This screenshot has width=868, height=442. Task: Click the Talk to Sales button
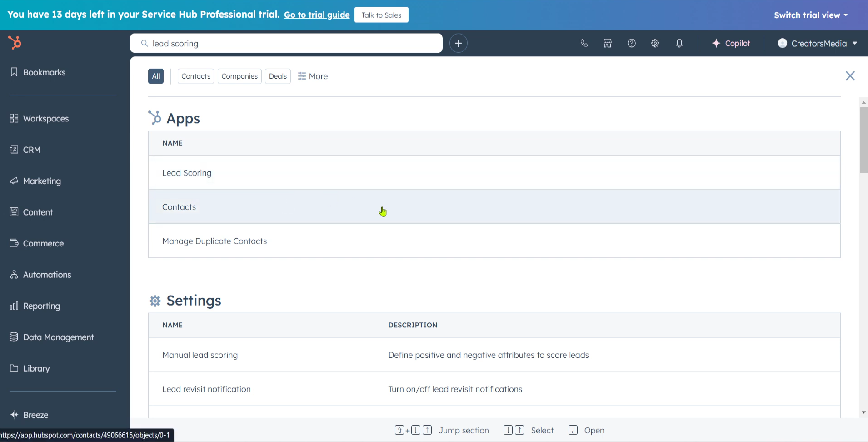click(x=381, y=15)
